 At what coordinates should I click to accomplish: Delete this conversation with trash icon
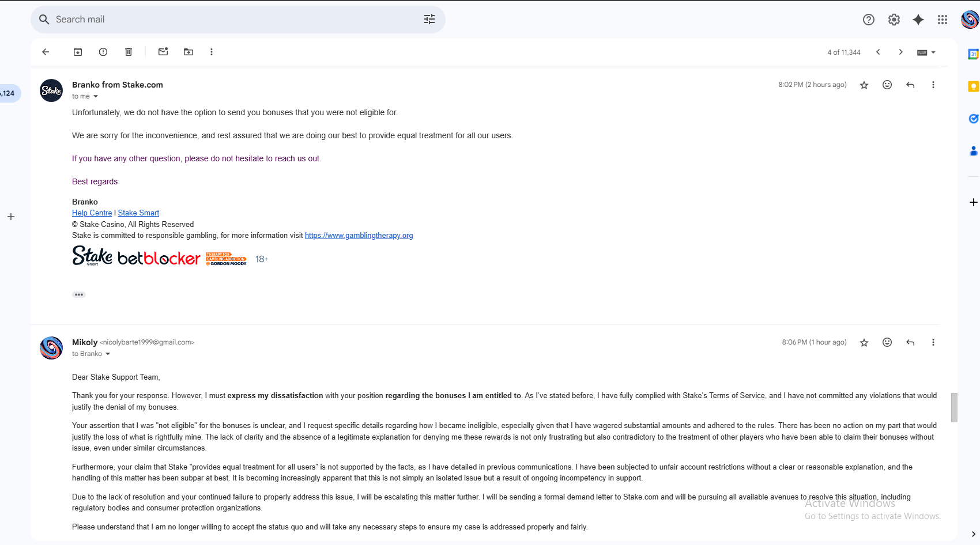pyautogui.click(x=129, y=52)
